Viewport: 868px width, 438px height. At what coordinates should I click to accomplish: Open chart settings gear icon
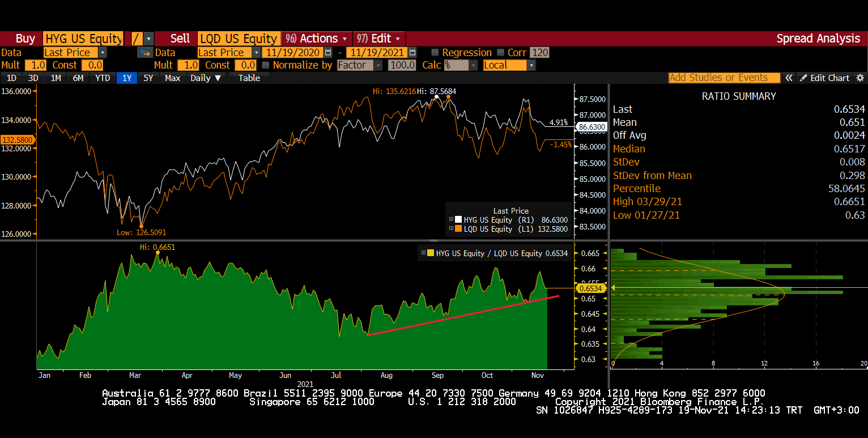tap(860, 78)
